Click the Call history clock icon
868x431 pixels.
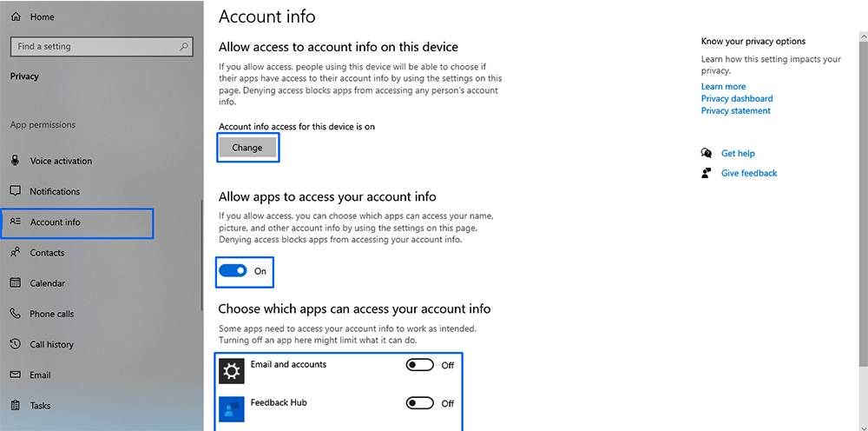tap(16, 344)
